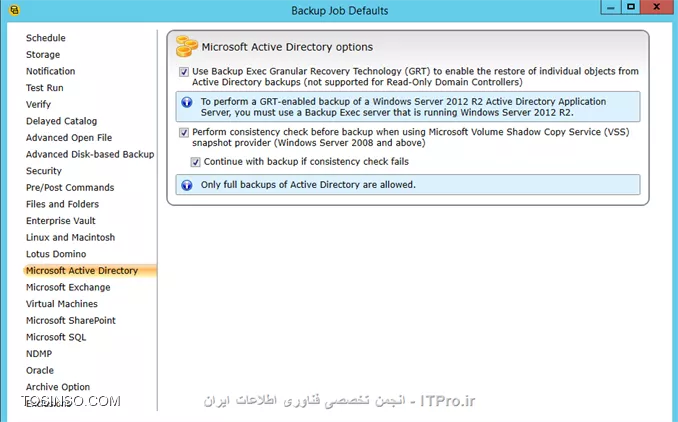The image size is (678, 422).
Task: Close the Backup Job Defaults dialog
Action: click(656, 7)
